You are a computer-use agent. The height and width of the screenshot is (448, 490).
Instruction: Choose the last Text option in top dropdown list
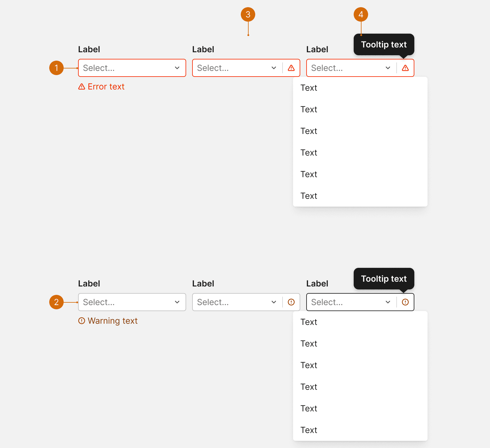click(x=360, y=196)
